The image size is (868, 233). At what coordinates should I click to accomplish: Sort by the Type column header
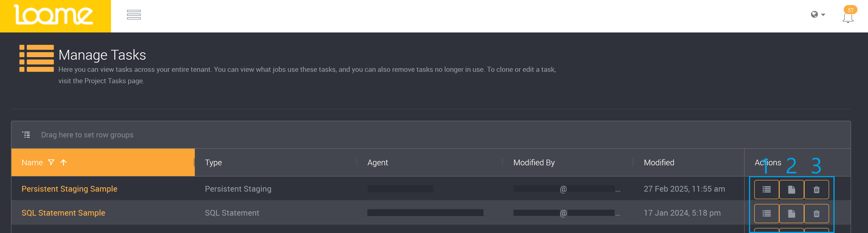213,163
